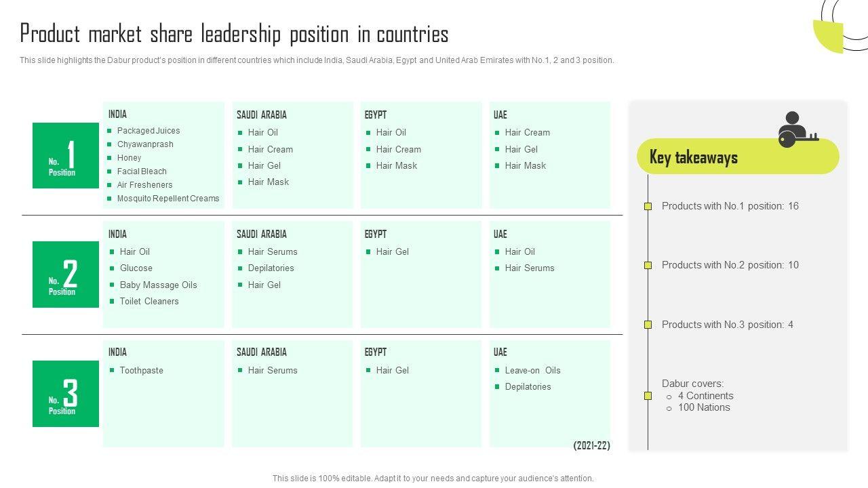Click the Leave-on Oils item under UAE
868x488 pixels.
532,370
